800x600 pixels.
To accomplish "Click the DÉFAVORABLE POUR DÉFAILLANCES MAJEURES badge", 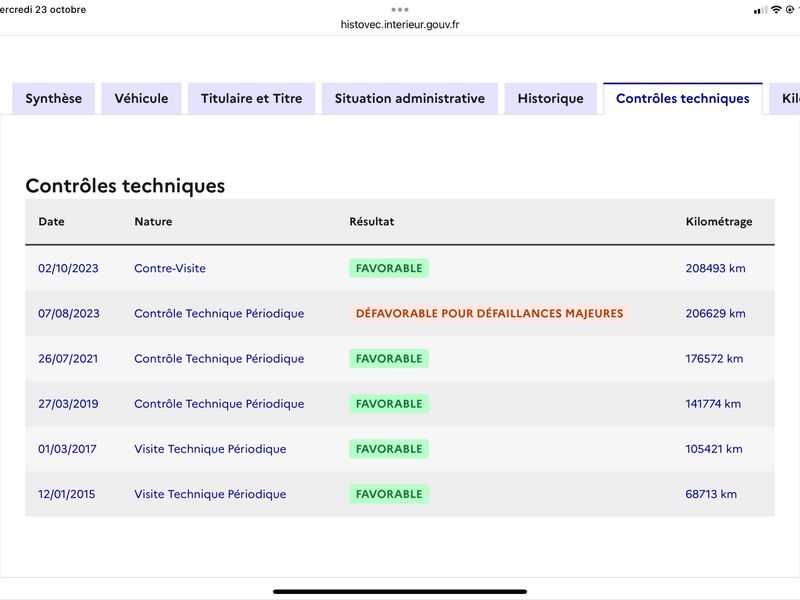I will 489,313.
